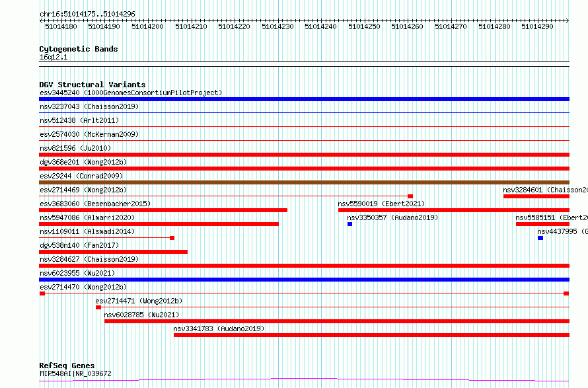Click red end block of nsv1109011
This screenshot has width=588, height=388.
[172, 238]
